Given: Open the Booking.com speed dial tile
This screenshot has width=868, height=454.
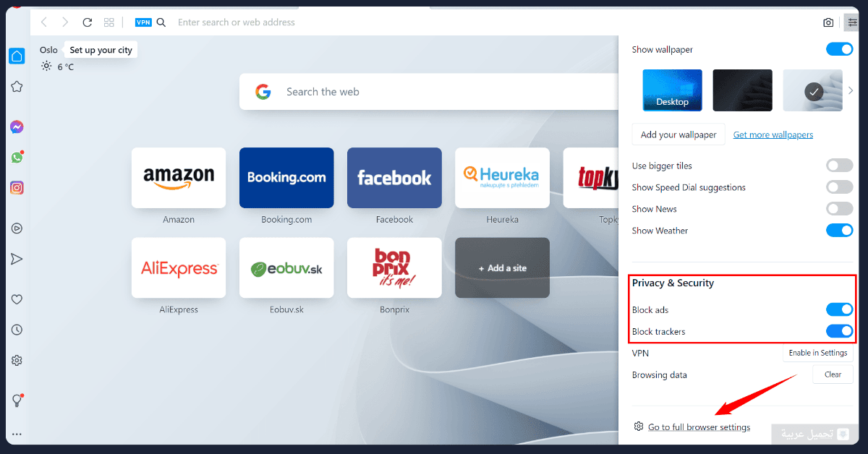Looking at the screenshot, I should [x=286, y=178].
